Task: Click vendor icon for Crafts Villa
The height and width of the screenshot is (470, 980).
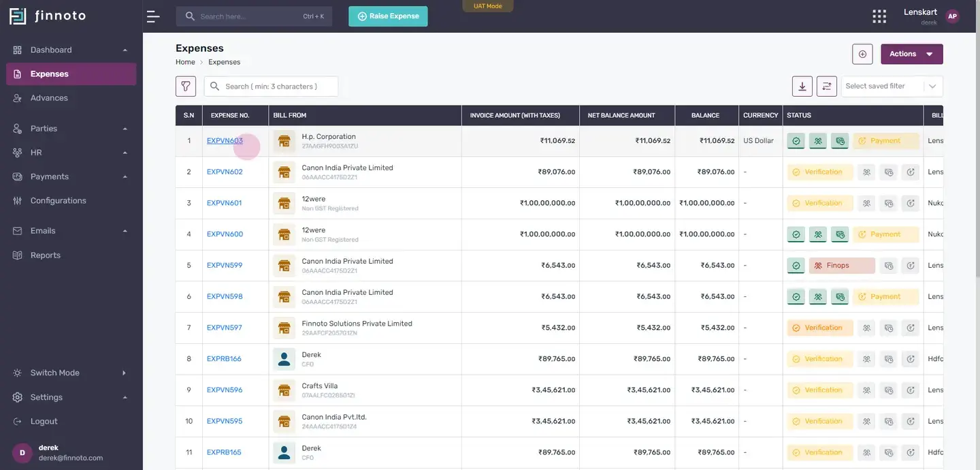Action: tap(284, 390)
